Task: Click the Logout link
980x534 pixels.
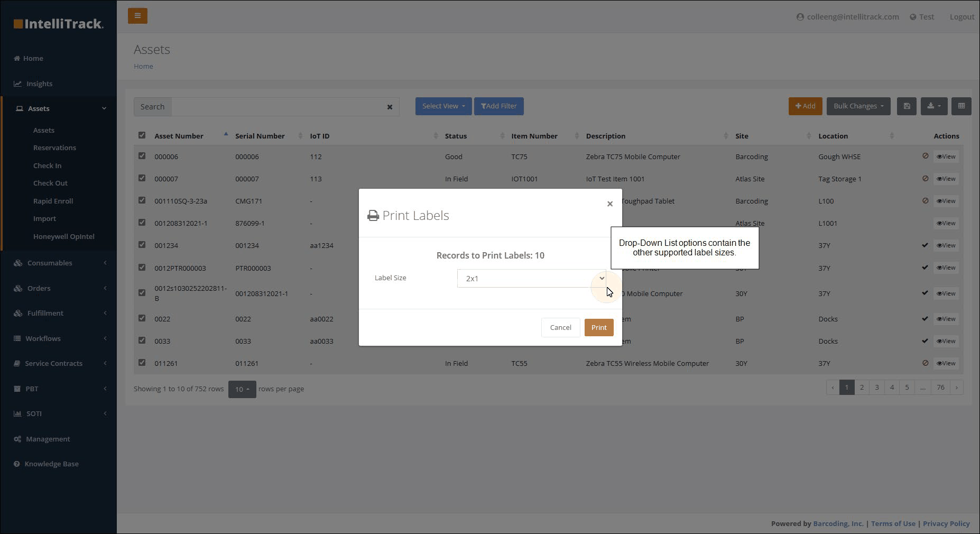Action: tap(961, 17)
